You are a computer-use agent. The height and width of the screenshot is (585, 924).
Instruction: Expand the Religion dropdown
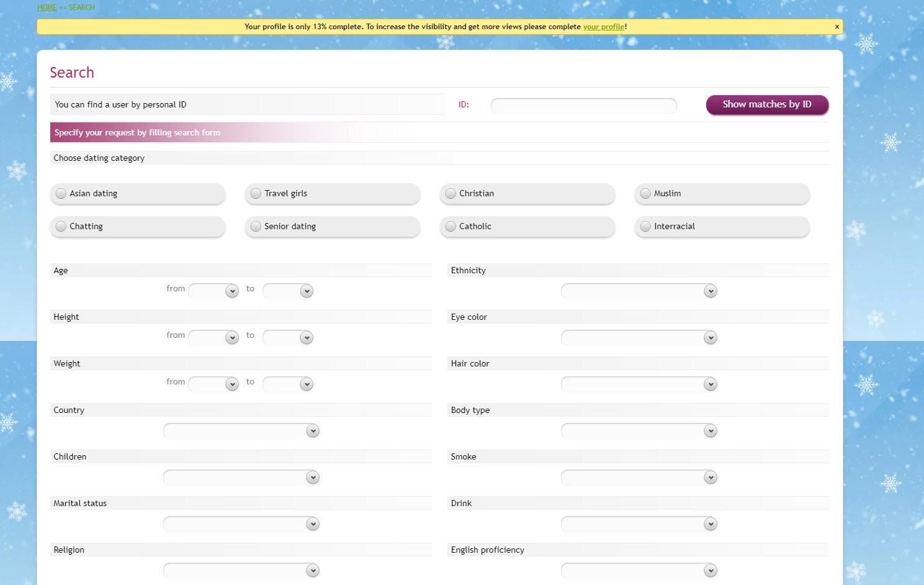point(241,570)
